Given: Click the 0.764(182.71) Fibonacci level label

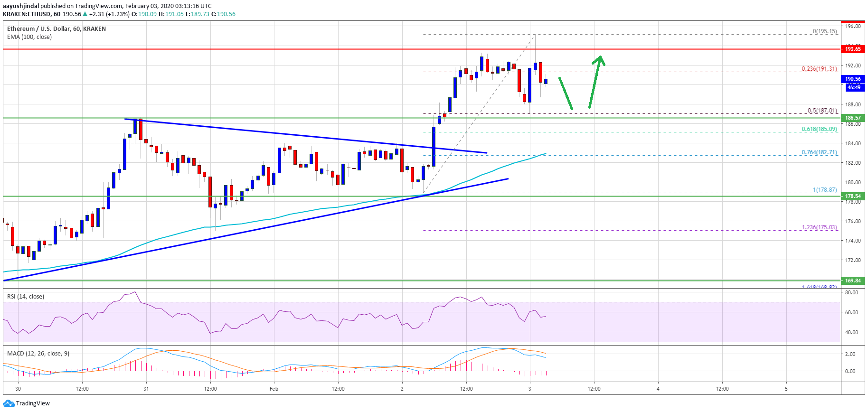Looking at the screenshot, I should (x=820, y=152).
